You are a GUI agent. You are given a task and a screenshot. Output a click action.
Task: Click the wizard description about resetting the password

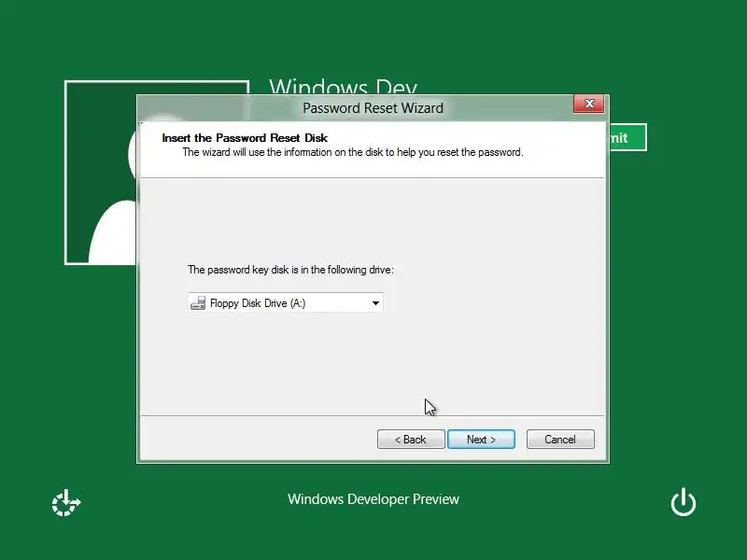(x=353, y=152)
